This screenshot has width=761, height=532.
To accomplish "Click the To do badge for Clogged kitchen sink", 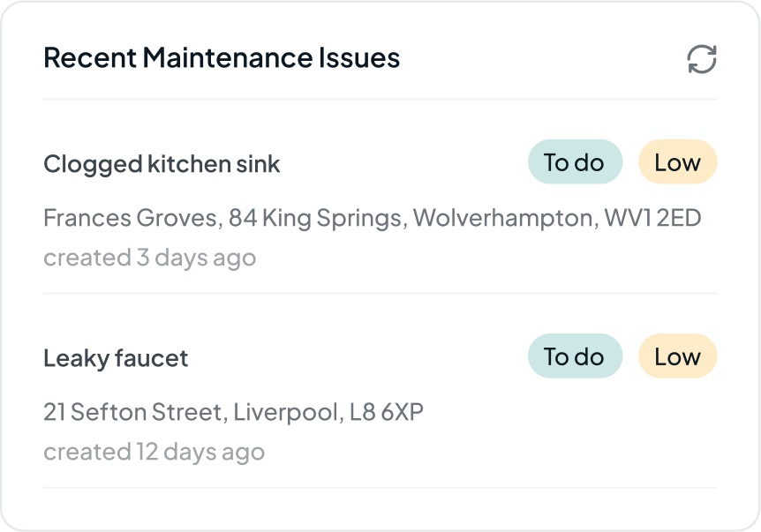I will [x=575, y=162].
